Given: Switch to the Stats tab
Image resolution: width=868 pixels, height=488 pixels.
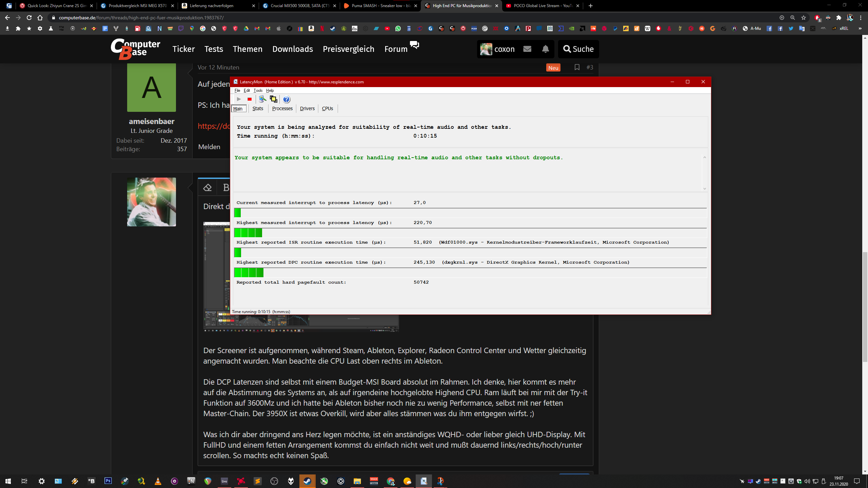Looking at the screenshot, I should pos(258,108).
